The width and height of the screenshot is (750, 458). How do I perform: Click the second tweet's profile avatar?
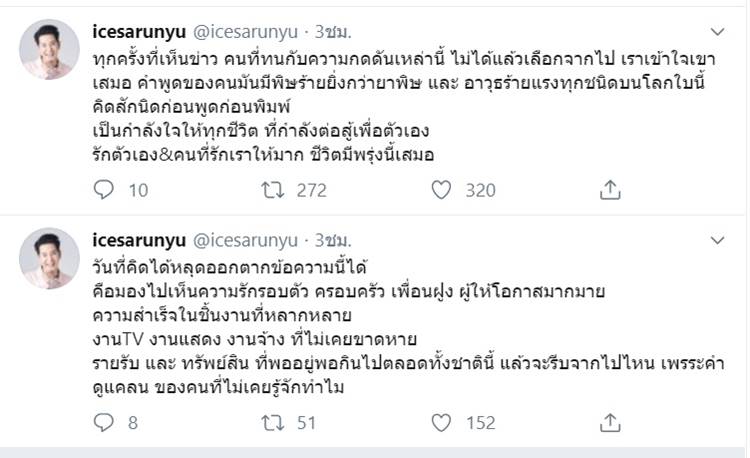tap(49, 258)
